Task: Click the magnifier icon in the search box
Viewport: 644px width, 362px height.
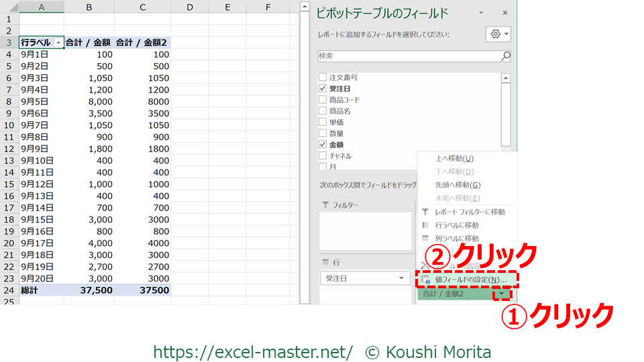Action: point(505,56)
